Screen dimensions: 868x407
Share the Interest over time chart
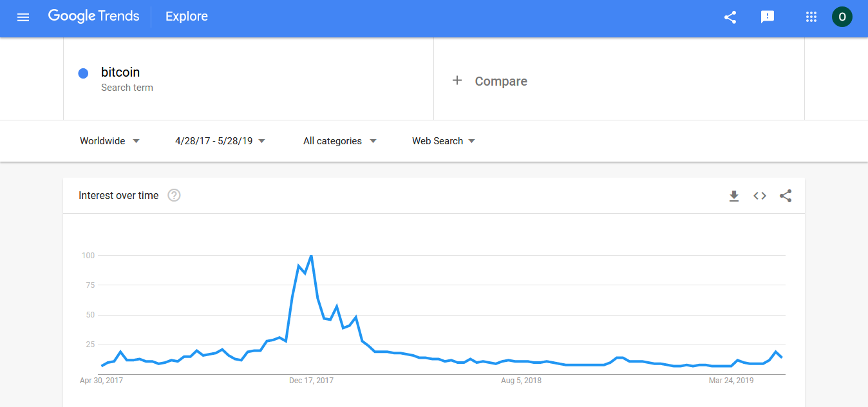786,196
